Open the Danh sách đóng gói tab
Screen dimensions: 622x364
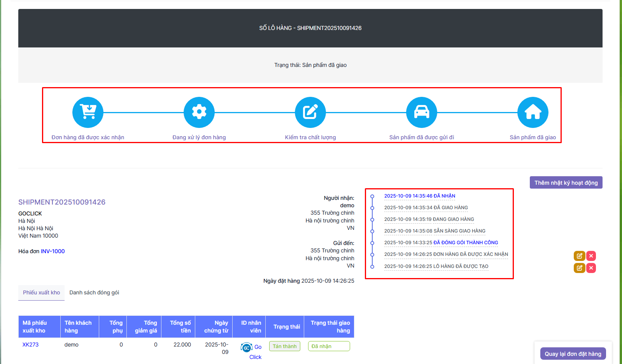[94, 292]
